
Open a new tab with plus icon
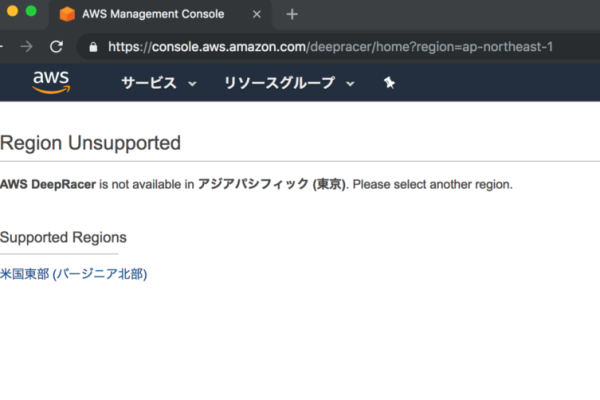[292, 14]
